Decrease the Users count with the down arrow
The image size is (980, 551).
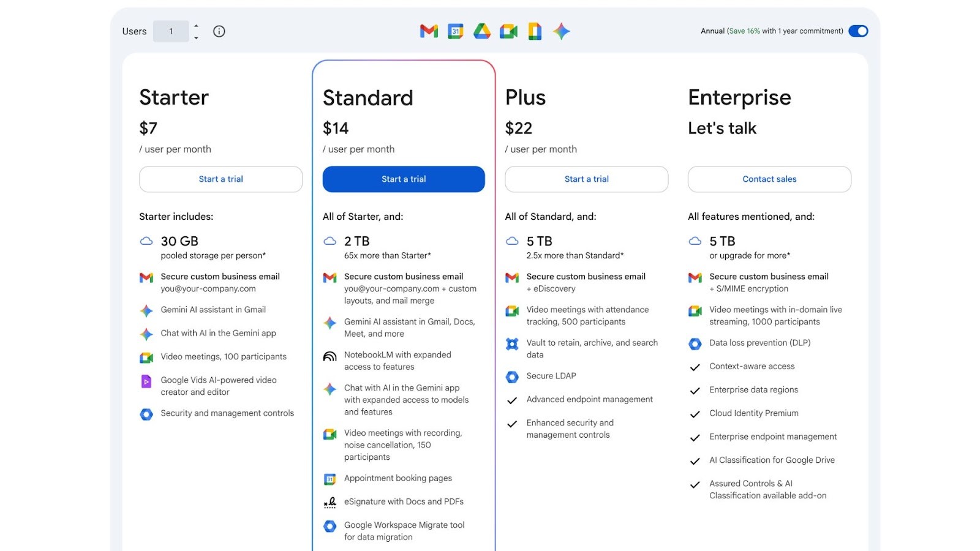point(195,36)
